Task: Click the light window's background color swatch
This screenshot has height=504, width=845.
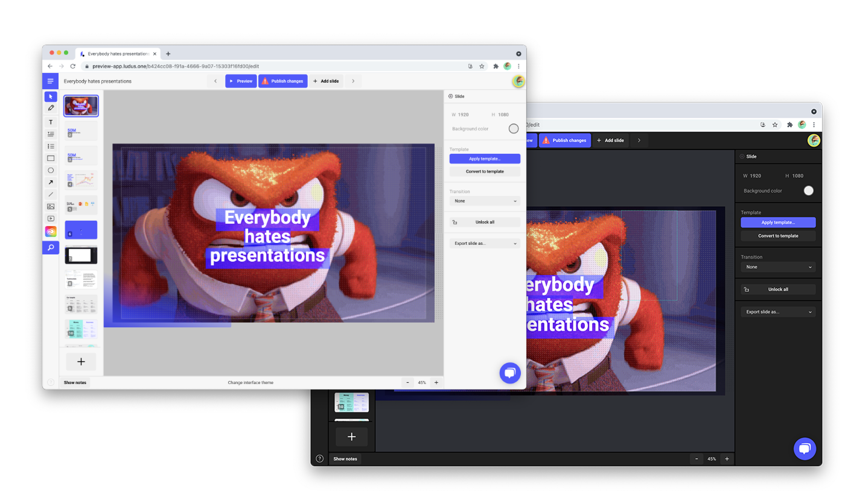Action: [513, 129]
